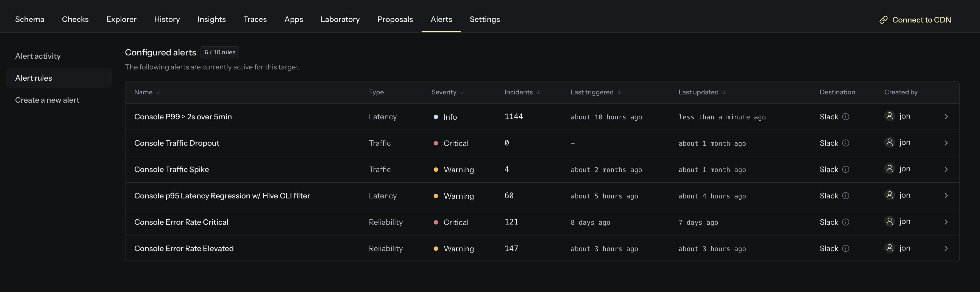Viewport: 980px width, 292px height.
Task: Click info icon next to Slack in Console Traffic Dropout row
Action: click(x=845, y=143)
